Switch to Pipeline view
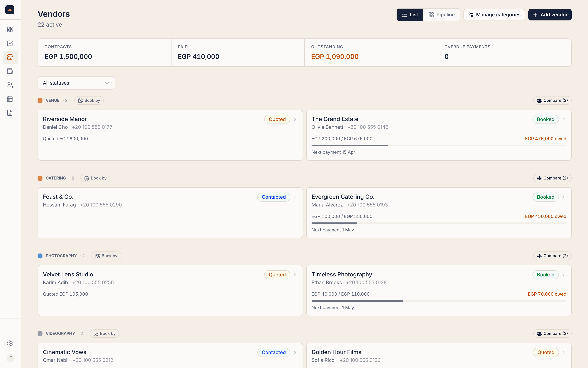Screen dimensions: 588x368 441,15
